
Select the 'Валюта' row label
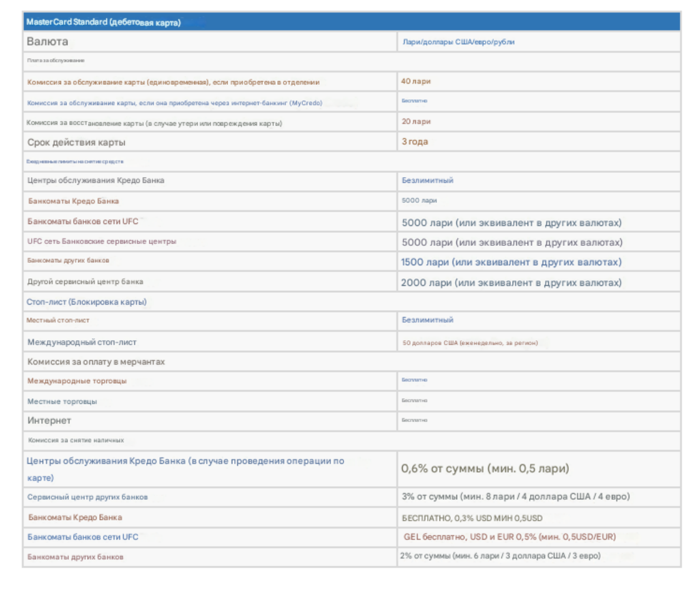(47, 41)
